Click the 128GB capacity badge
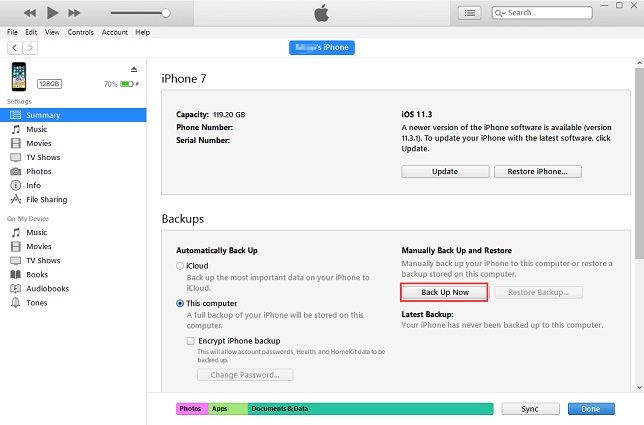The height and width of the screenshot is (425, 644). click(x=49, y=84)
